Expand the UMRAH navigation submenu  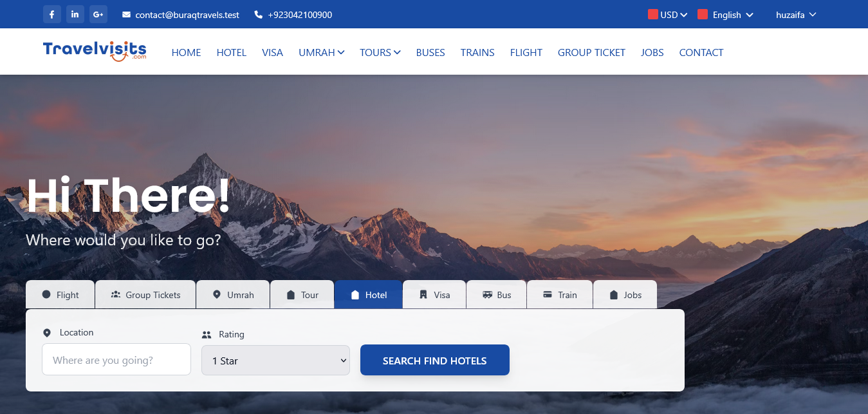321,53
